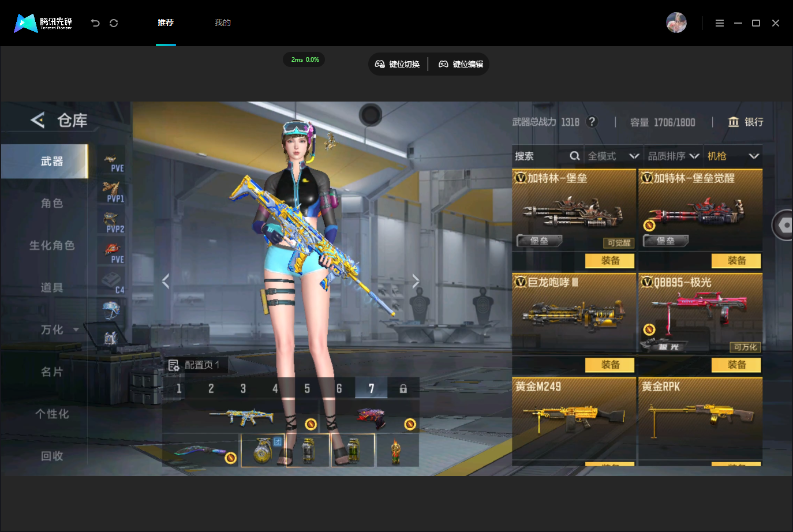Click the locked loadout slot icon
Image resolution: width=793 pixels, height=532 pixels.
(403, 388)
